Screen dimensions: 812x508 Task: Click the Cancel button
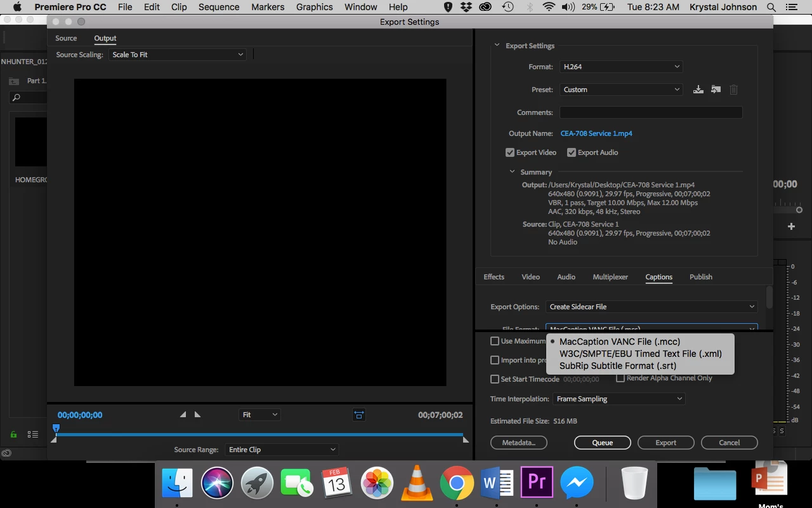[730, 443]
